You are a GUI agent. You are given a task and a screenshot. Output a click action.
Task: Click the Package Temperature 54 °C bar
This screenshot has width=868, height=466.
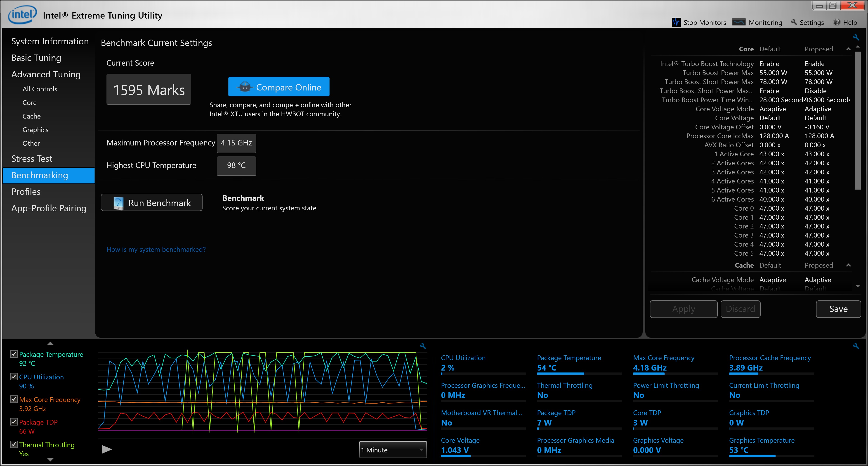click(579, 373)
